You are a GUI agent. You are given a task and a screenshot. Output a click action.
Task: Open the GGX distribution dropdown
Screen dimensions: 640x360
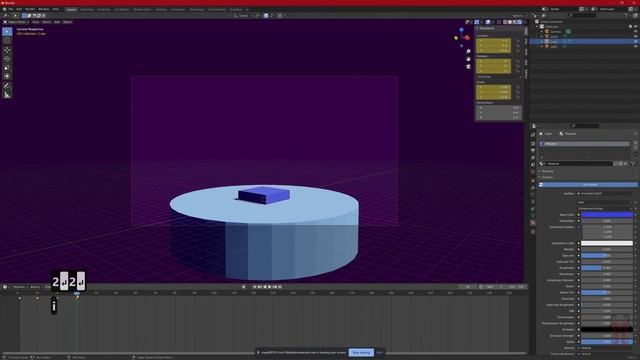(x=605, y=202)
